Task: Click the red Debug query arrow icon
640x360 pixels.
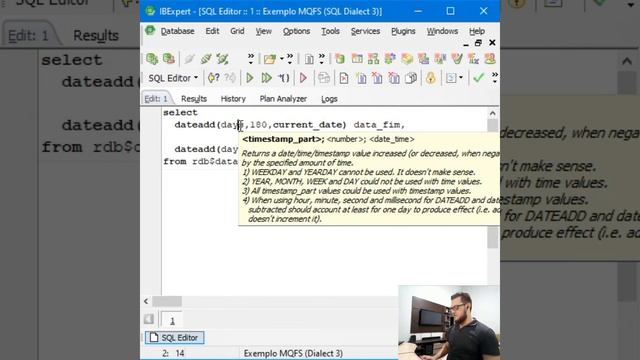Action: coord(303,78)
